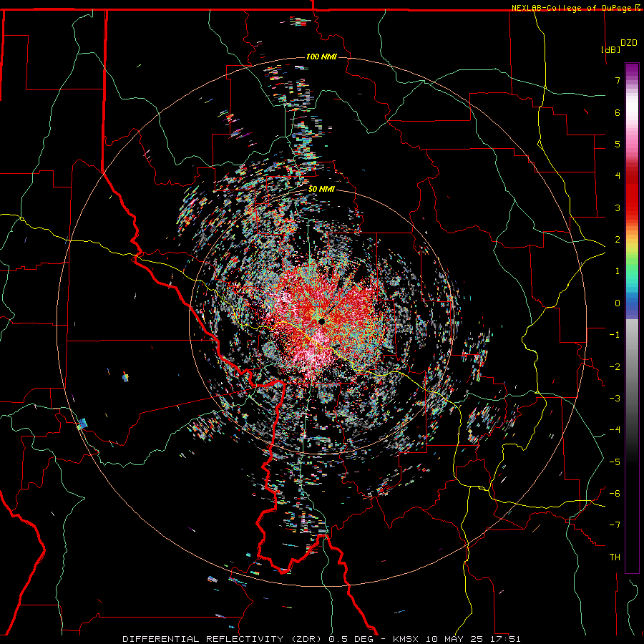The image size is (644, 644).
Task: Click the 5 value on the color scale
Action: 618,144
